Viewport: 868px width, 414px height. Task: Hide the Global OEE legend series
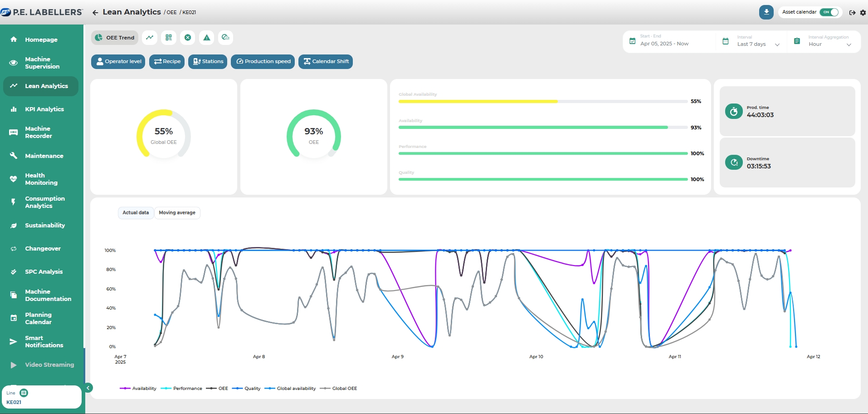tap(339, 389)
